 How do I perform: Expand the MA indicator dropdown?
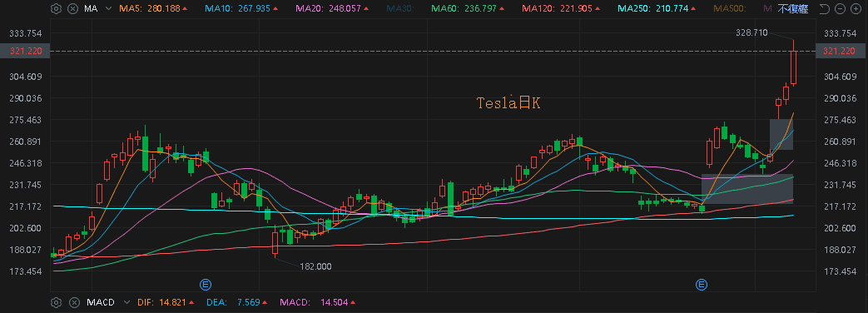click(x=108, y=8)
